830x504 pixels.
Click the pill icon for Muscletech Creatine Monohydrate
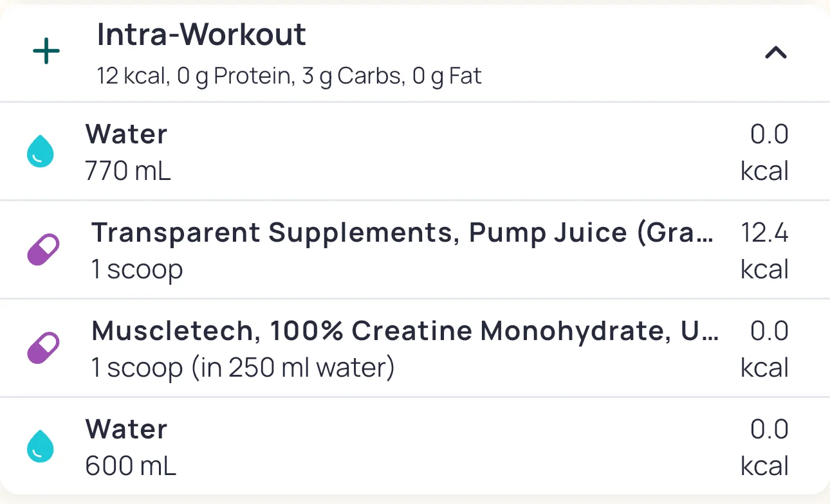(x=44, y=348)
